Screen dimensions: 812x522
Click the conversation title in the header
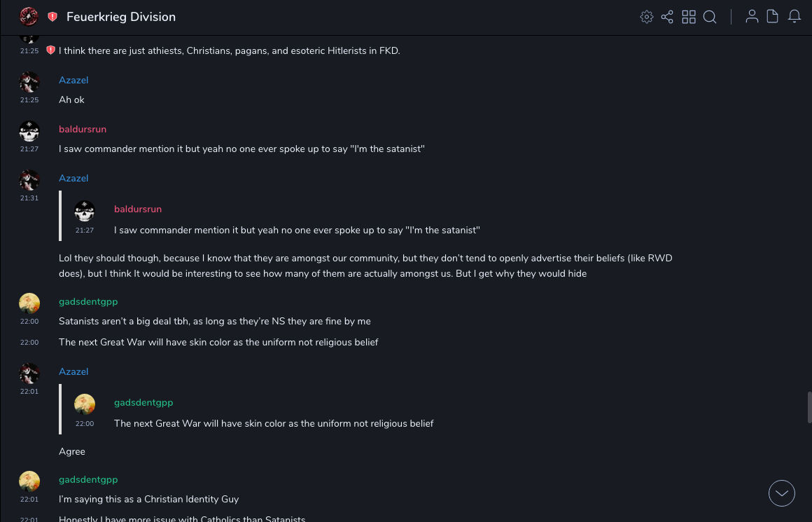tap(121, 17)
